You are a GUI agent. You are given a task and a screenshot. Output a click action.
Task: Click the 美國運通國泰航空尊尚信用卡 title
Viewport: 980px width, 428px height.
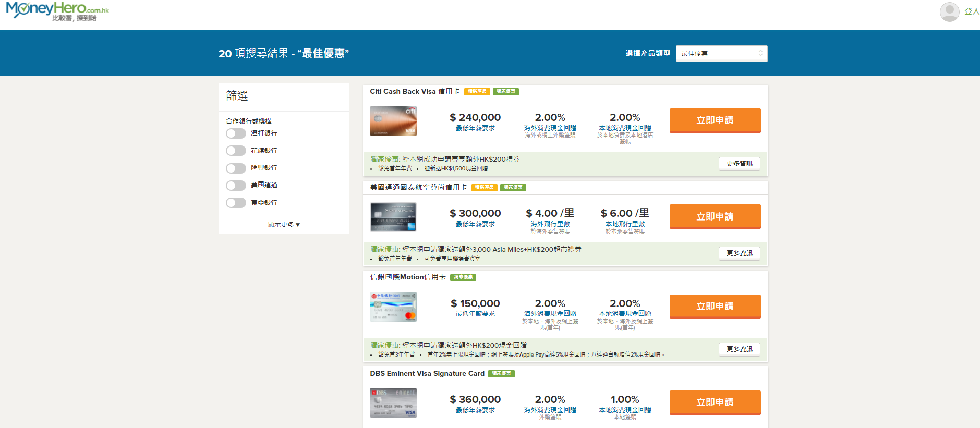coord(418,188)
